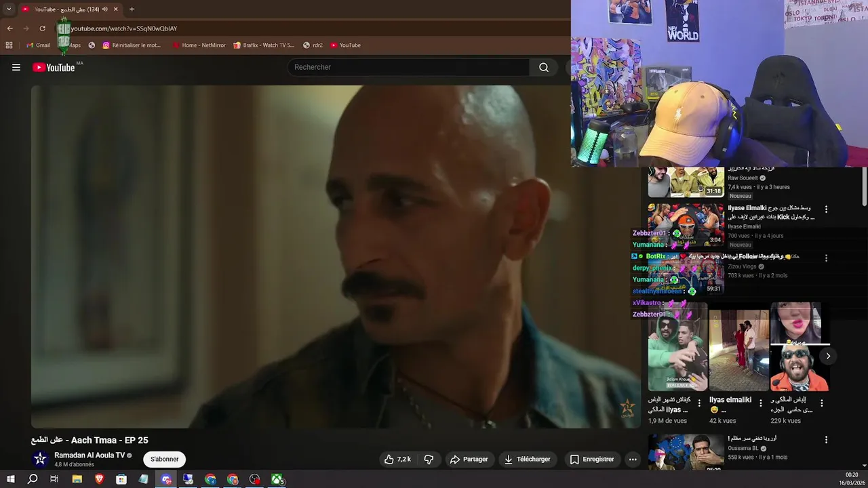Open the apps grid in bookmarks bar
The height and width of the screenshot is (488, 868).
[x=9, y=45]
